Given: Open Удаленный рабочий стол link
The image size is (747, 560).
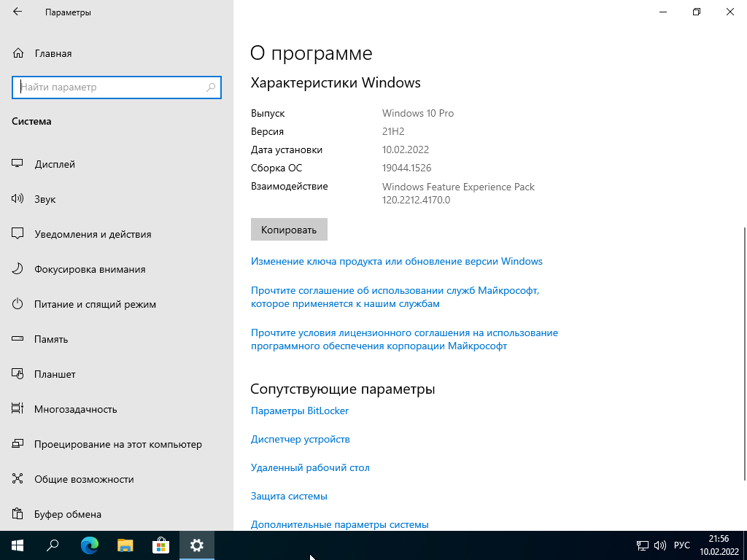Looking at the screenshot, I should (x=310, y=467).
